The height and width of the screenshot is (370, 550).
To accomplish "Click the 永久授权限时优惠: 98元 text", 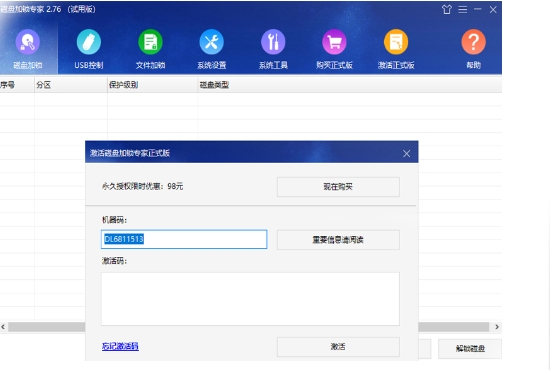I will tap(142, 186).
